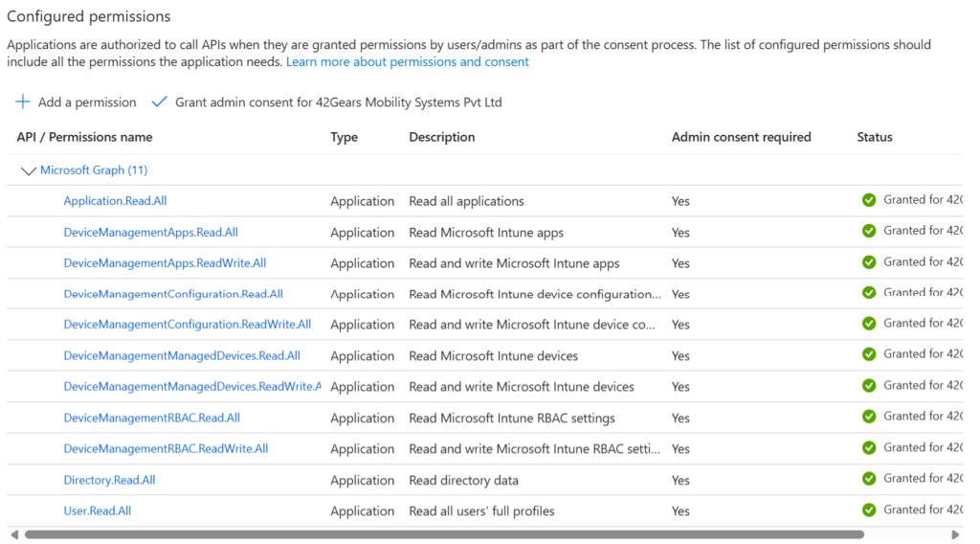This screenshot has height=544, width=980.
Task: Click green granted status icon for Application.Read.All
Action: coord(869,200)
